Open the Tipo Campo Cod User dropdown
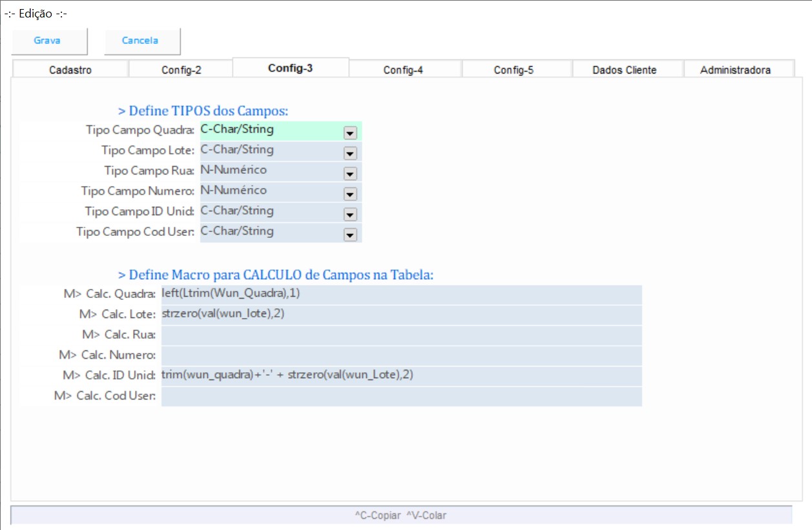 point(350,235)
